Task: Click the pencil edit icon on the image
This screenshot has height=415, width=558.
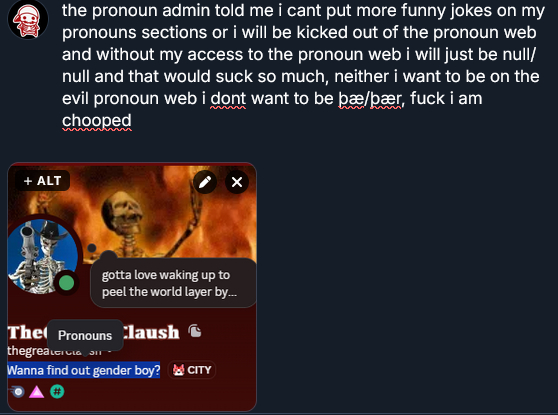Action: [205, 182]
